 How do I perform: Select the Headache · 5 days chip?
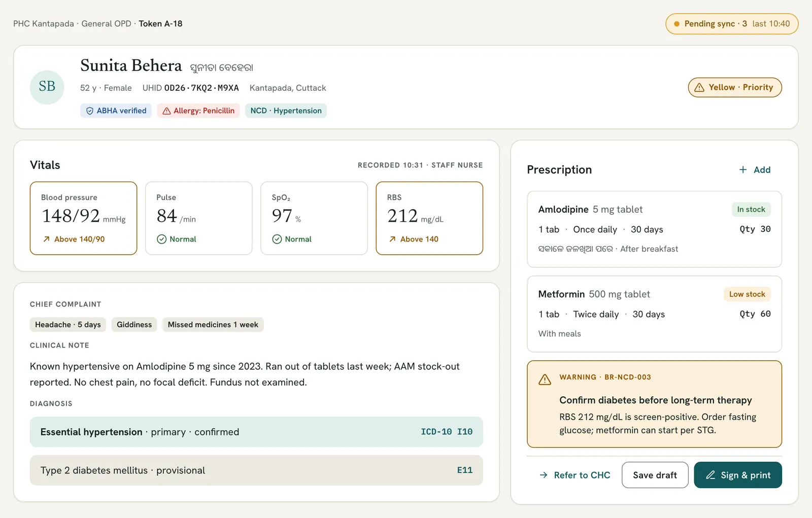pyautogui.click(x=68, y=325)
